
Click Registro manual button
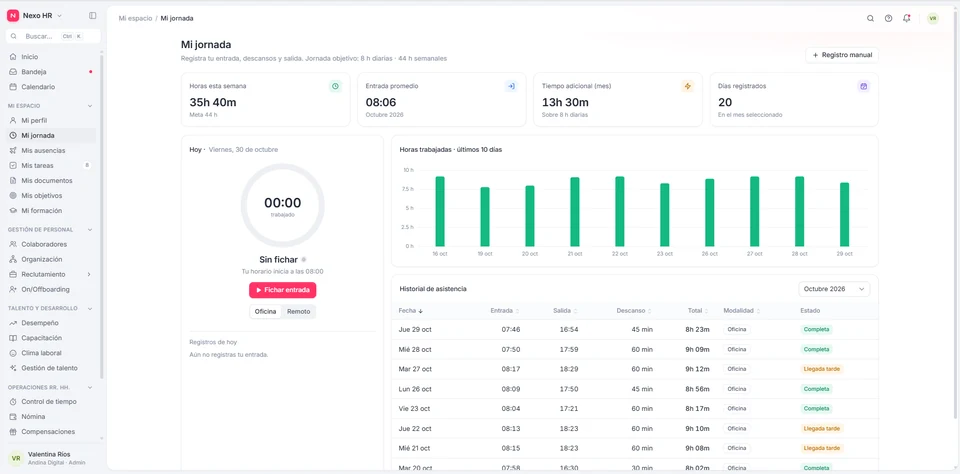click(842, 55)
